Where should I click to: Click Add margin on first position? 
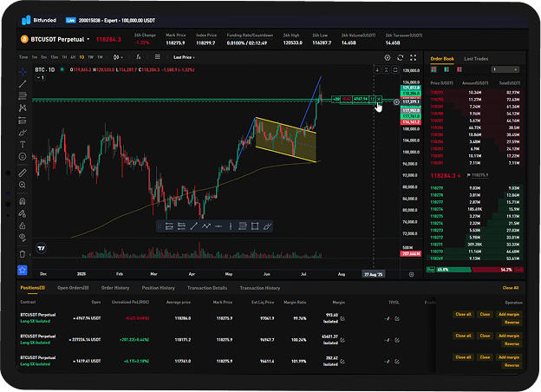509,314
